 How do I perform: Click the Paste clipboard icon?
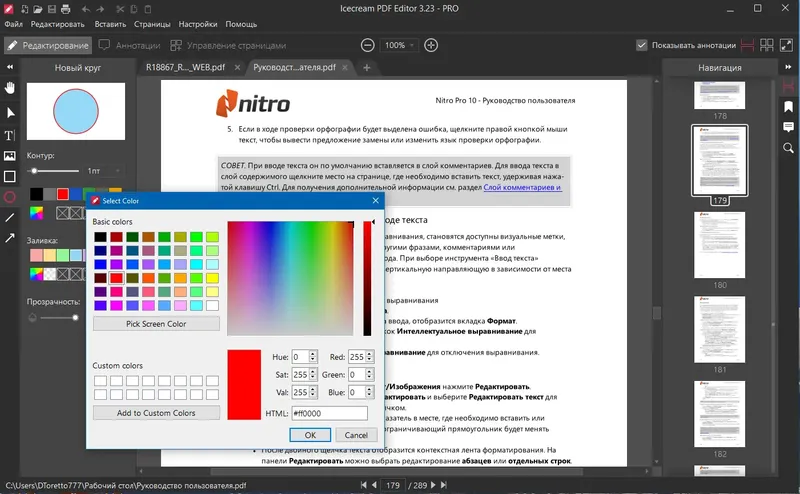pyautogui.click(x=148, y=9)
